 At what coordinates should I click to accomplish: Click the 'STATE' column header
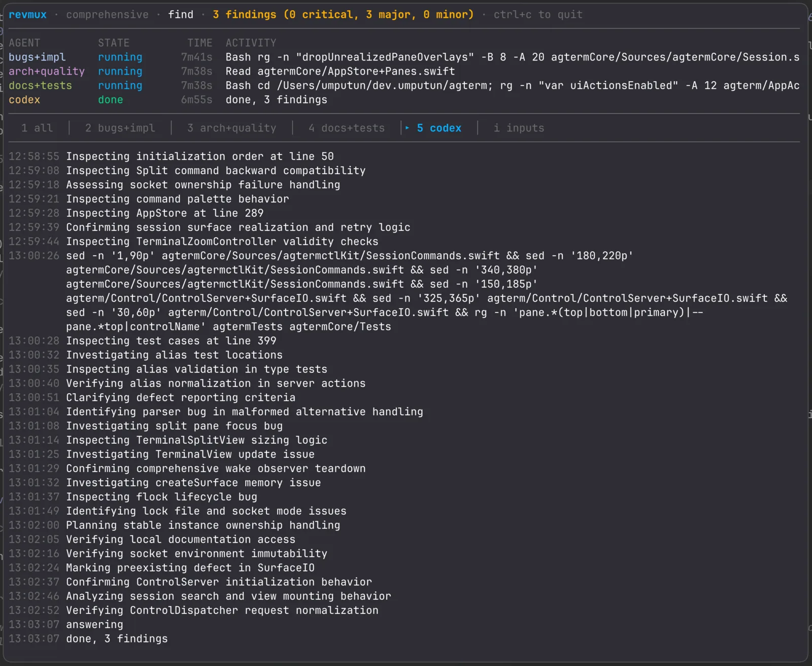[114, 43]
